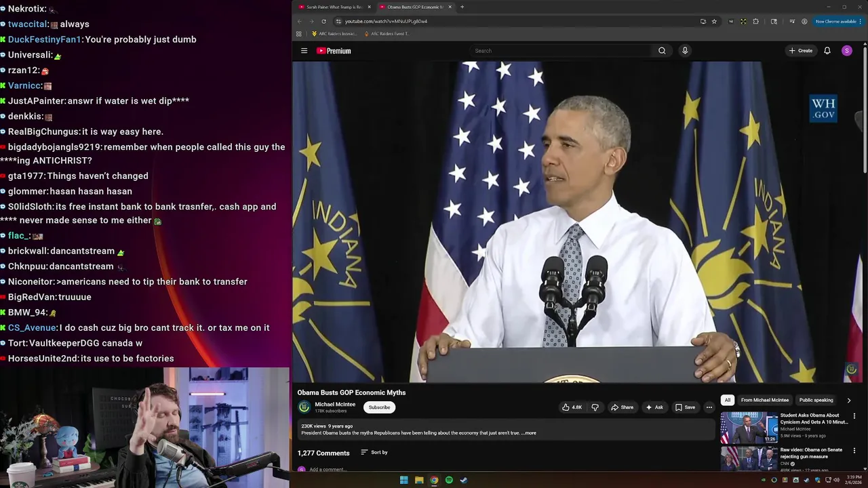Open Windows Start menu
Image resolution: width=868 pixels, height=488 pixels.
click(403, 480)
